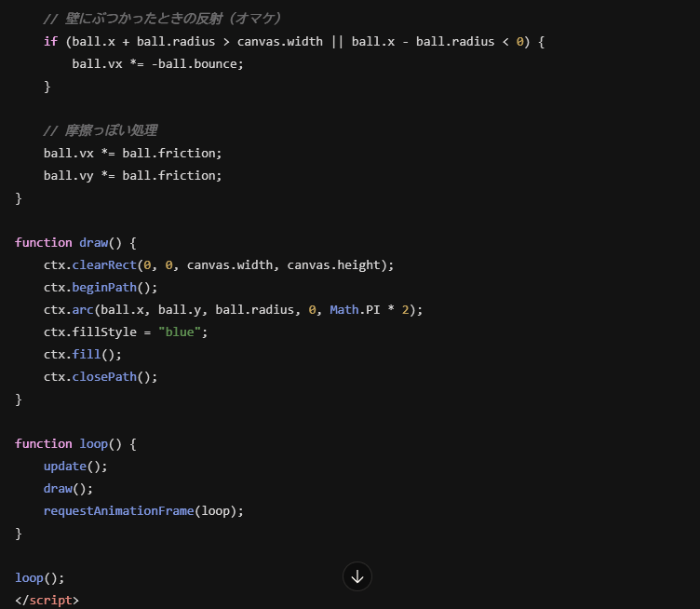Click the 'function draw() {' declaration

(x=75, y=242)
